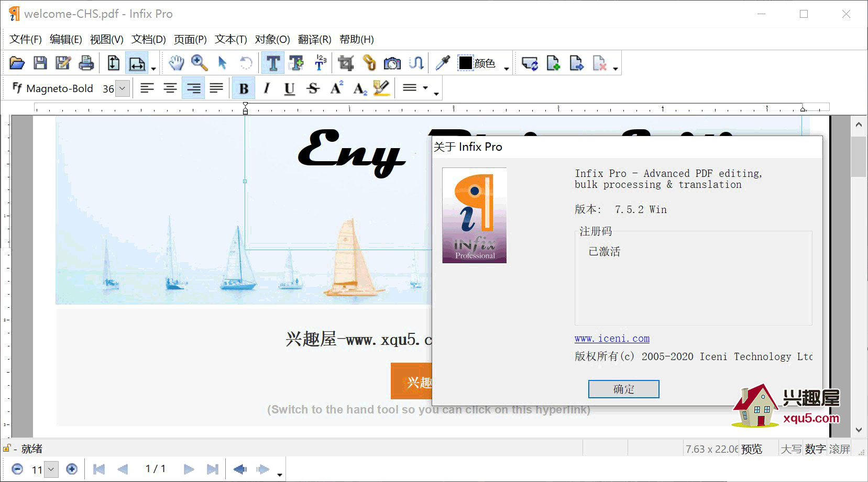868x482 pixels.
Task: Open the 帮助(H) menu
Action: point(357,39)
